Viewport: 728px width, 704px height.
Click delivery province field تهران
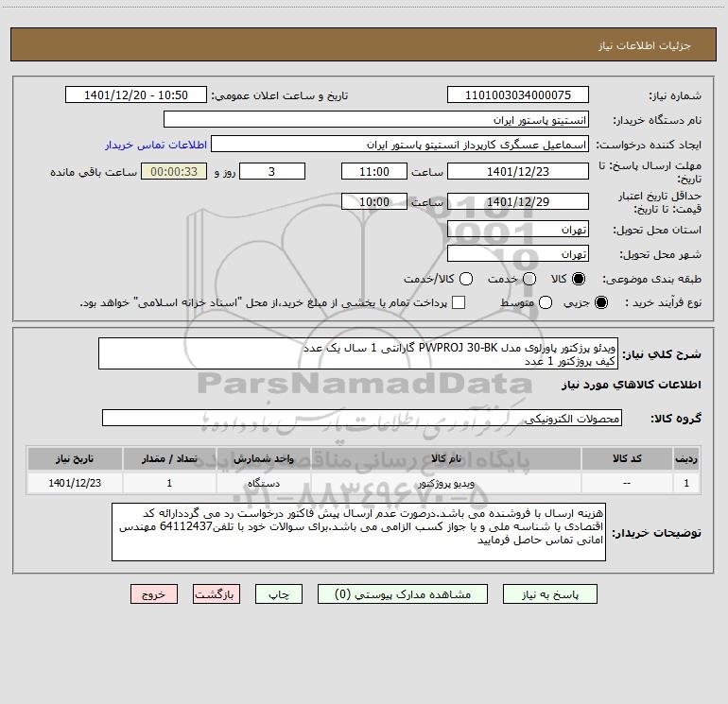[x=518, y=230]
